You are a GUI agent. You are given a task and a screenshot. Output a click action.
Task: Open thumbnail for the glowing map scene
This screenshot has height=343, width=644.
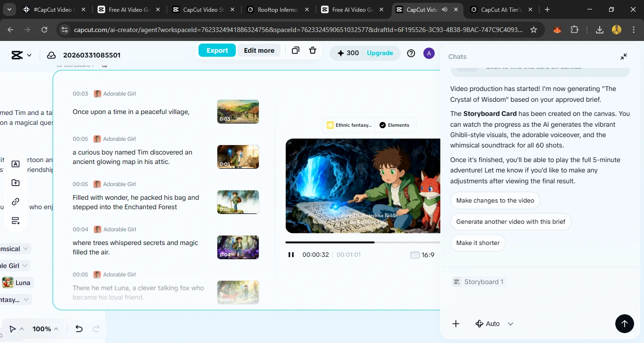238,157
